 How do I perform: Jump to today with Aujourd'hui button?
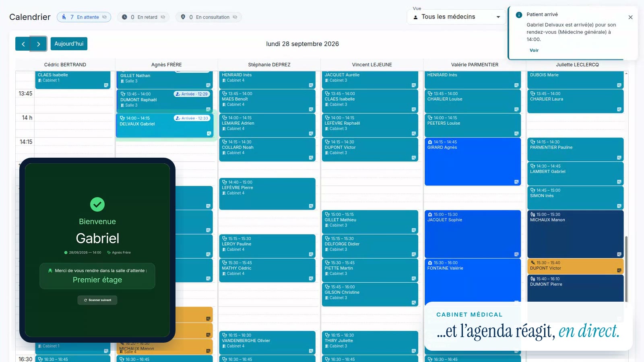(69, 44)
